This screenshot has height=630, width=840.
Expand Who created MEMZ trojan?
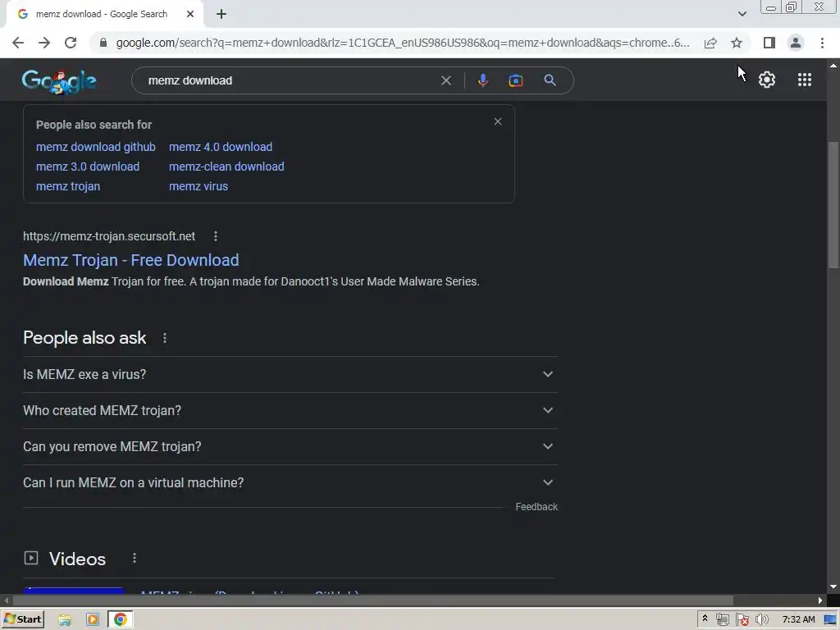pyautogui.click(x=290, y=410)
